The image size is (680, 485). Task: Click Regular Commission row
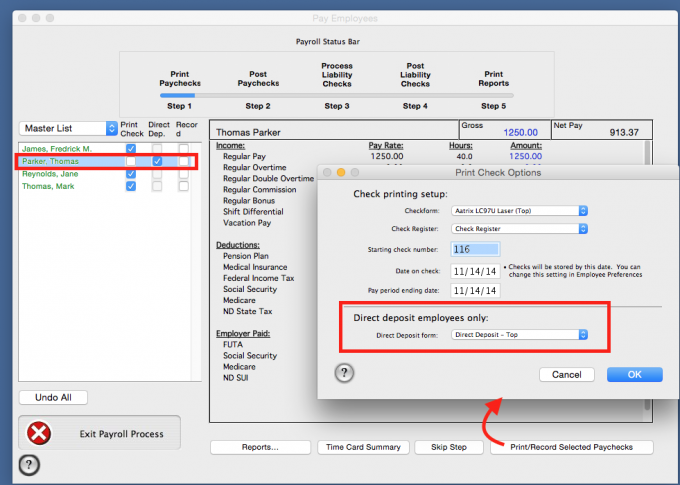click(x=259, y=190)
